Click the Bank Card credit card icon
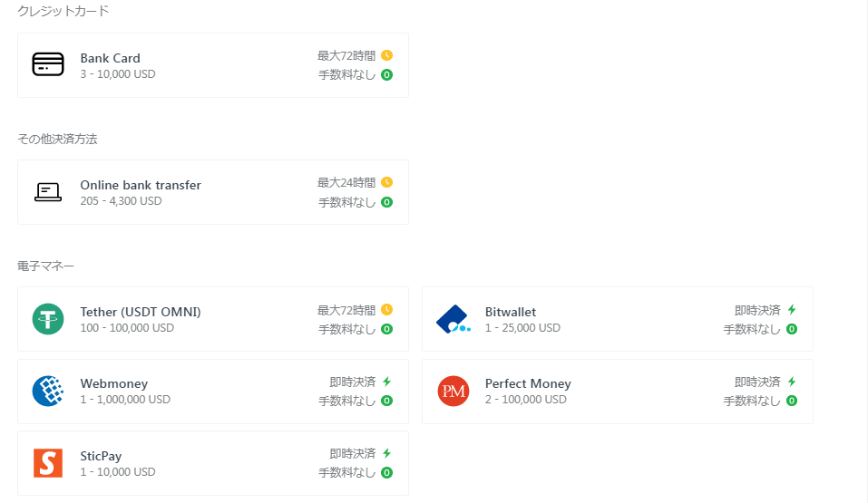This screenshot has width=868, height=503. coord(48,64)
